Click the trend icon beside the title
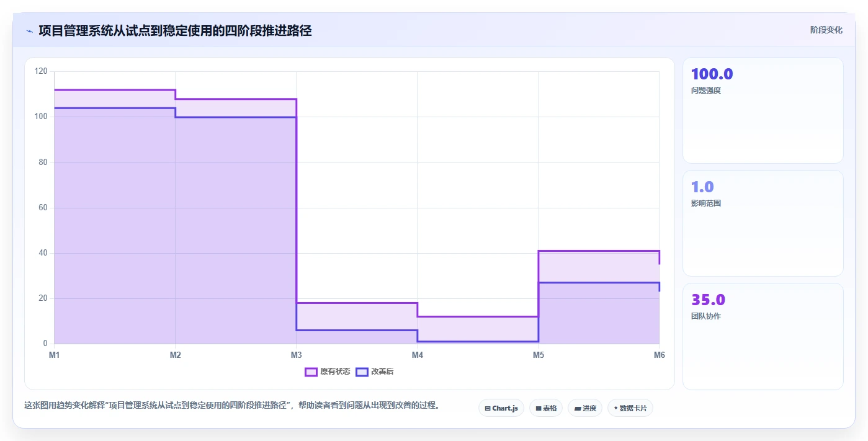 point(29,31)
